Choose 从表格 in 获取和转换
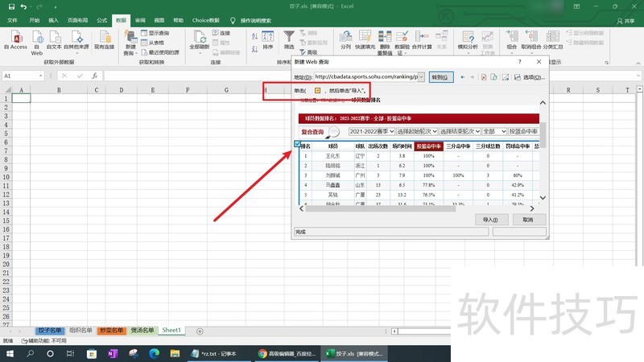This screenshot has width=644, height=362. 152,43
